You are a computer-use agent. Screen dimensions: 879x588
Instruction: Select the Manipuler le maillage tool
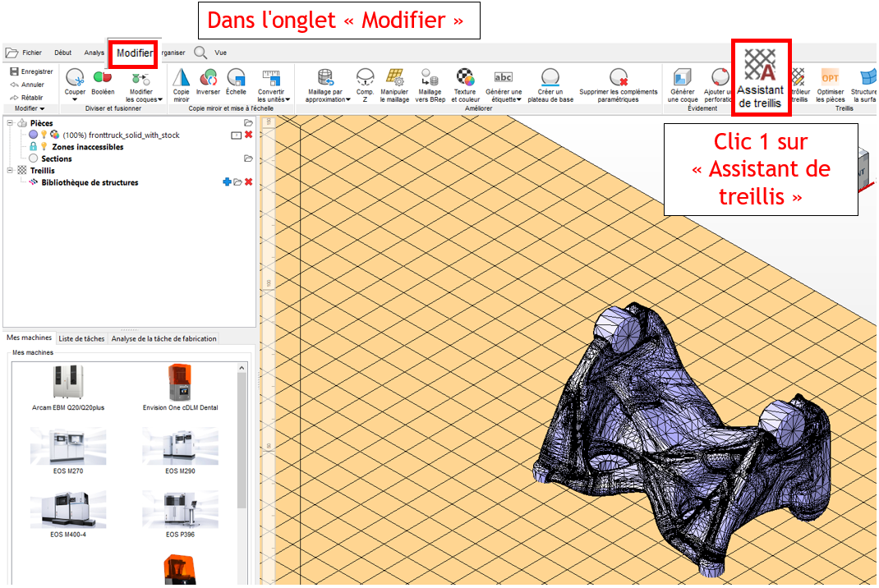pyautogui.click(x=394, y=78)
